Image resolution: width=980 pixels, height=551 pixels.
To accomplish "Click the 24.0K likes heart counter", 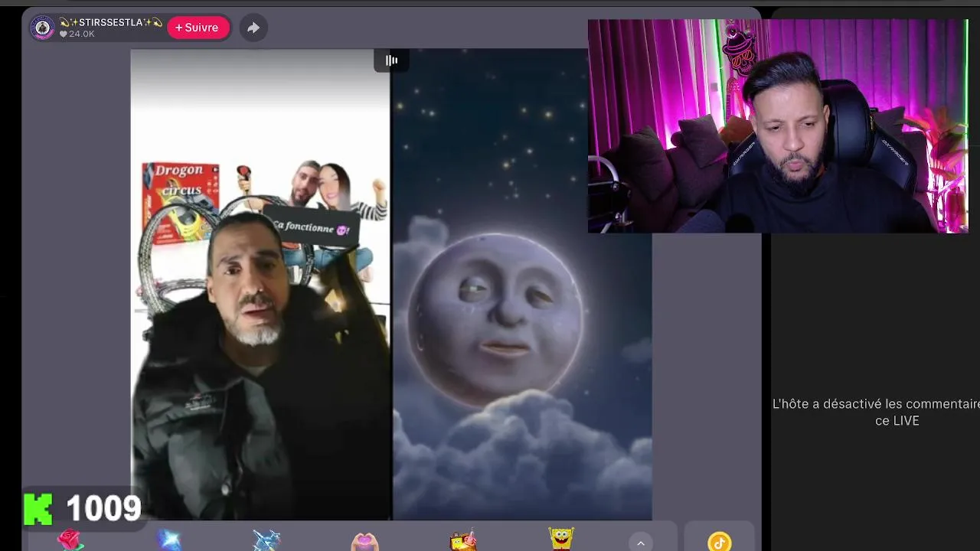I will point(77,34).
